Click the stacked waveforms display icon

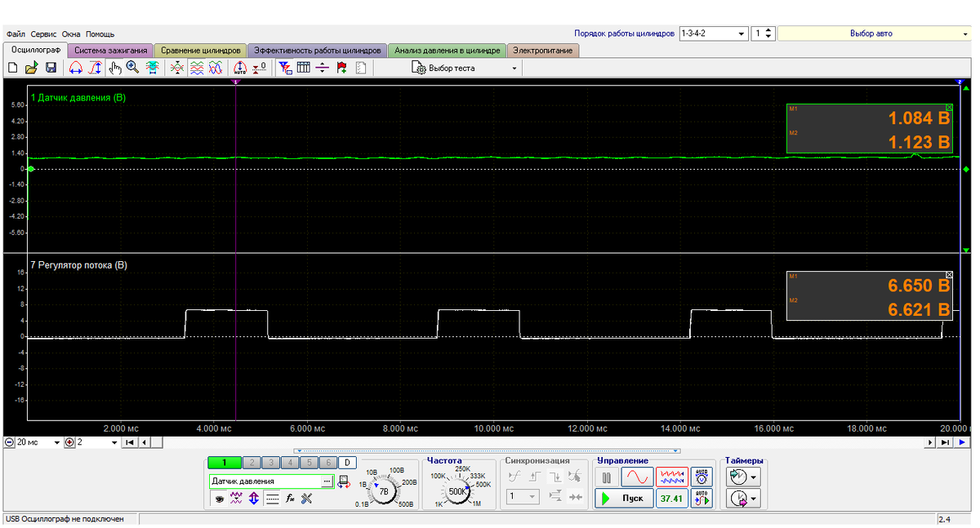[197, 68]
